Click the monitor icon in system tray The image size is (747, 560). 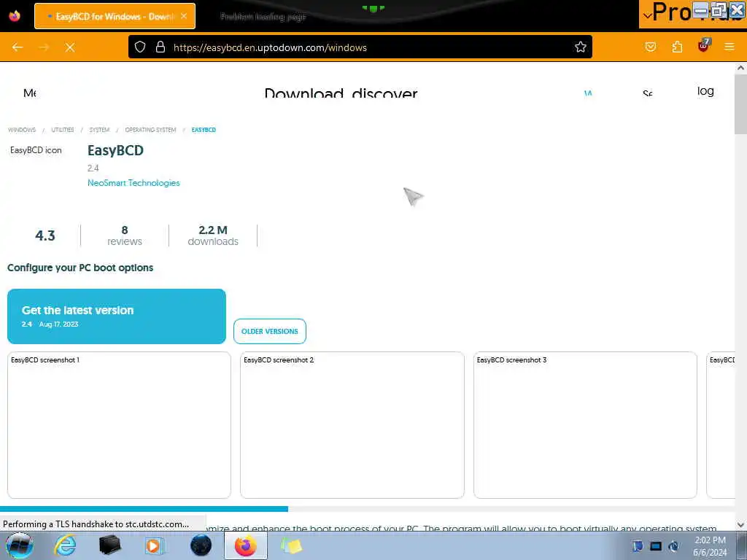(x=656, y=546)
